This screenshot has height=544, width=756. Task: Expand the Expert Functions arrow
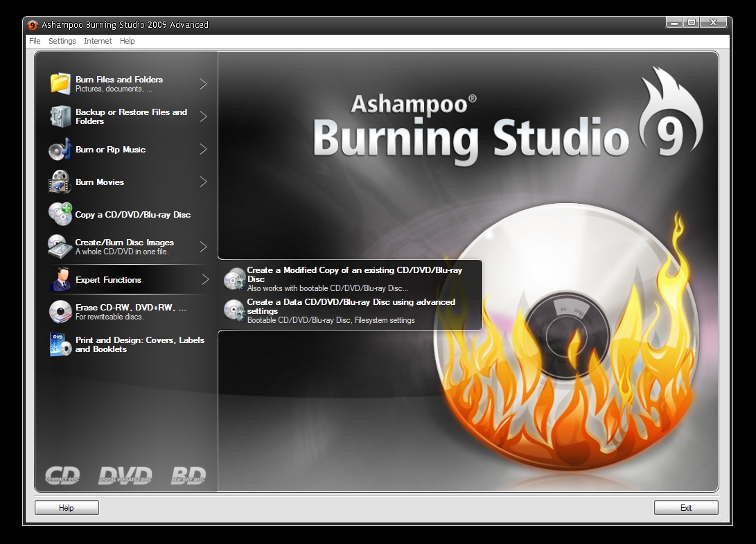(205, 279)
